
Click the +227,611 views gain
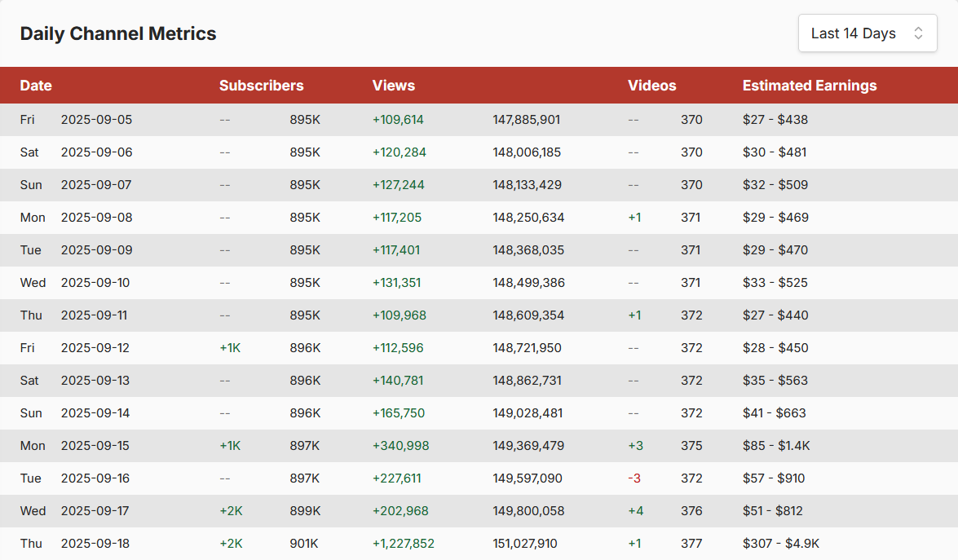[x=396, y=478]
